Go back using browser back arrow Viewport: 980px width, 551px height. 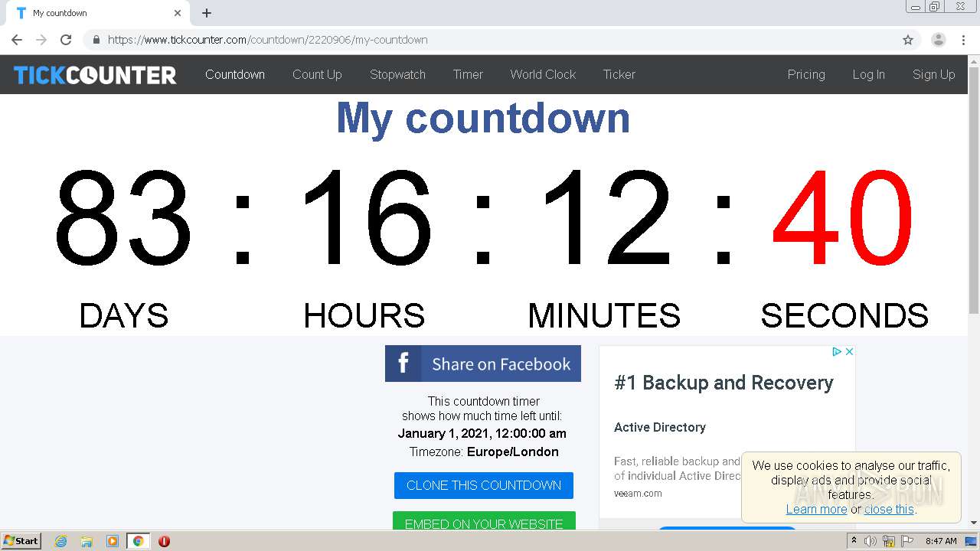click(17, 40)
